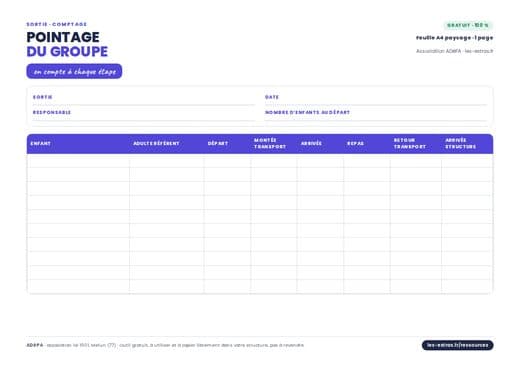
Task: Click the RESPONSABLE field line
Action: click(x=144, y=115)
